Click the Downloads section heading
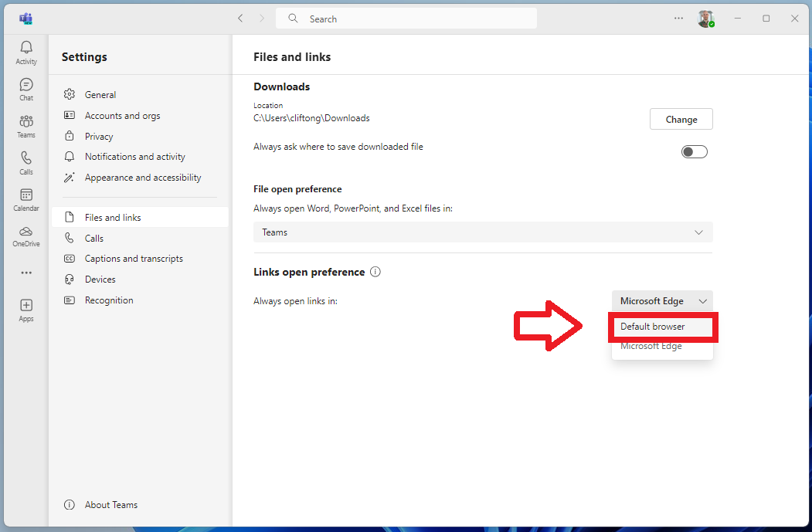Viewport: 812px width, 532px height. (282, 86)
